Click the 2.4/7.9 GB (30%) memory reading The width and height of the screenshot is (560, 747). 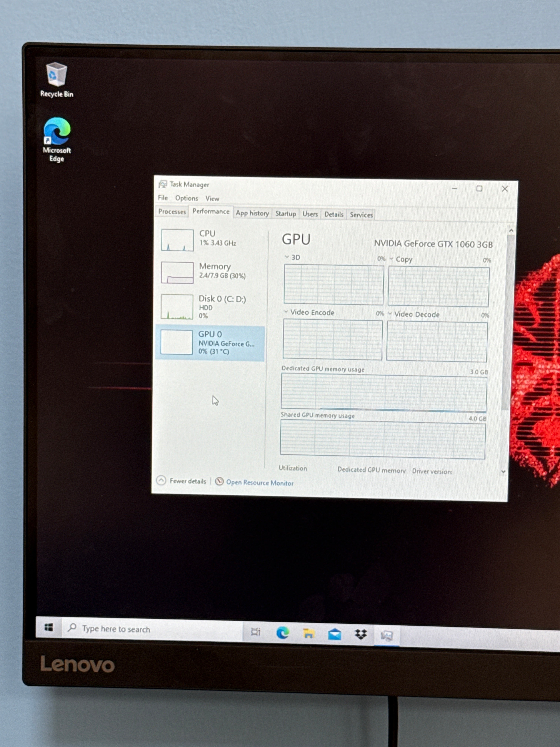coord(222,275)
